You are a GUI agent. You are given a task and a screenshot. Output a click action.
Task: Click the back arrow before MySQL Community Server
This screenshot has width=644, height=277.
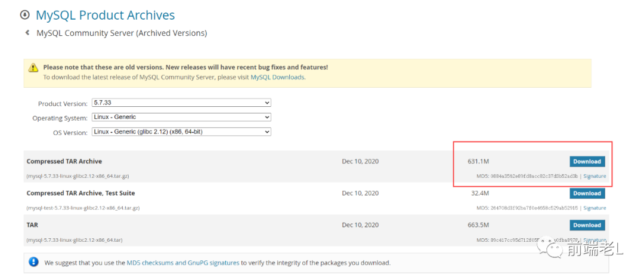(27, 33)
